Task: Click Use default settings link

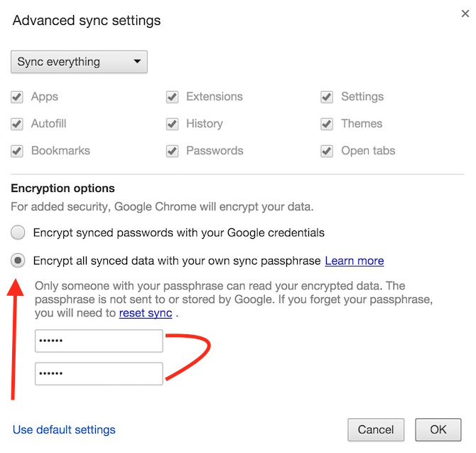Action: click(64, 430)
